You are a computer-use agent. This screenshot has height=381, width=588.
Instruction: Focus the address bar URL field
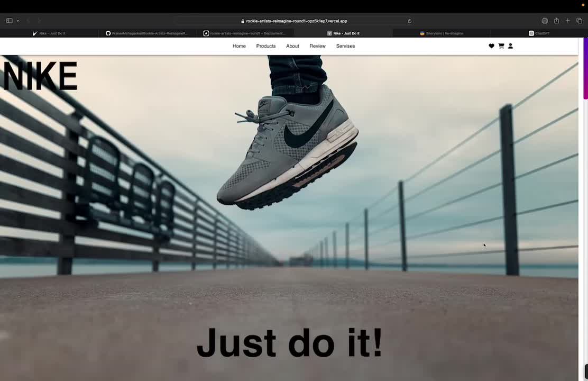click(295, 21)
